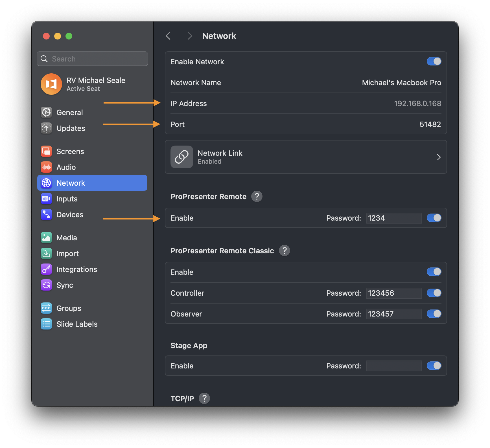Click the ProPresenter account logo avatar

pyautogui.click(x=51, y=84)
